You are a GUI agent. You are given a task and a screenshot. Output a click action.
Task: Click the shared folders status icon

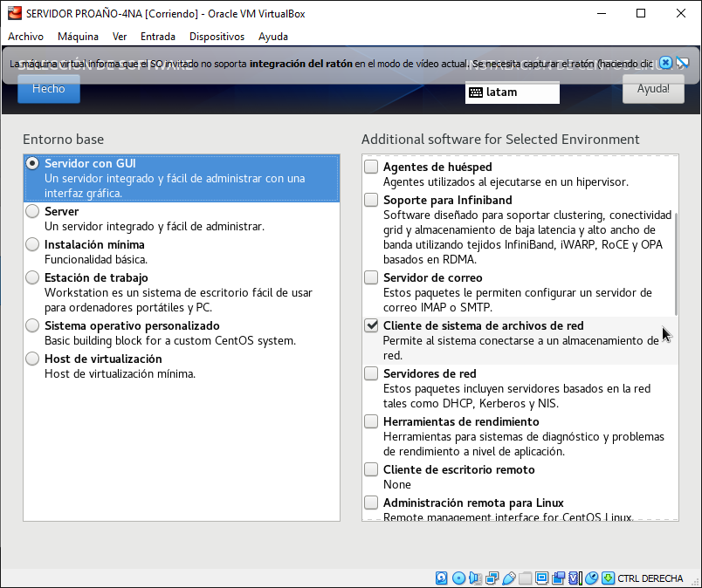click(524, 578)
